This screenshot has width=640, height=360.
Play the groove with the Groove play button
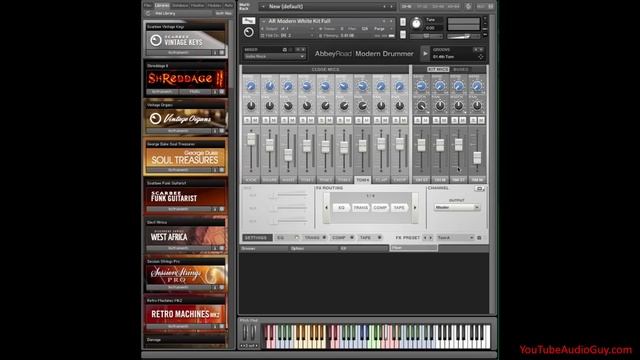(x=425, y=53)
